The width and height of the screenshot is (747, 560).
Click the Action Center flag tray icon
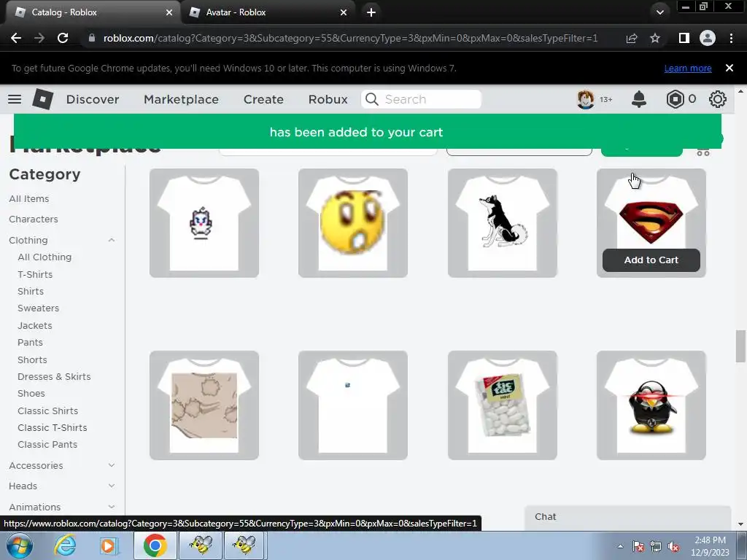click(x=638, y=547)
